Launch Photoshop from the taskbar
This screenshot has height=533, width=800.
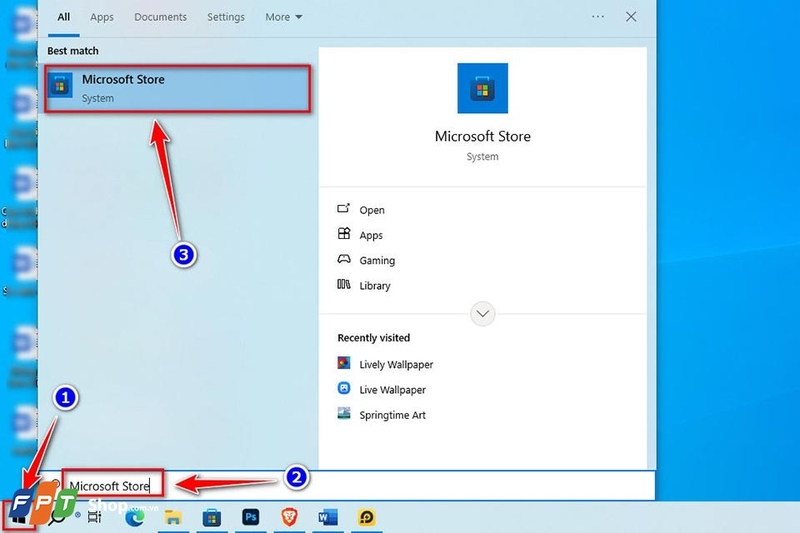pyautogui.click(x=251, y=517)
